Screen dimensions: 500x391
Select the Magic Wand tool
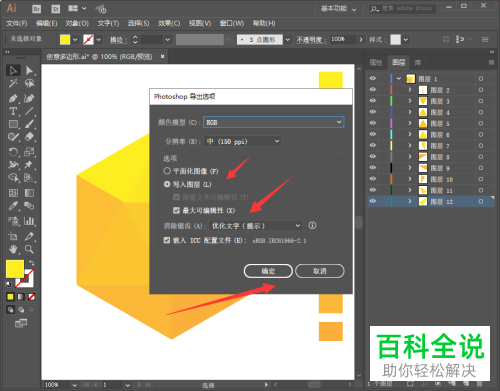(13, 83)
